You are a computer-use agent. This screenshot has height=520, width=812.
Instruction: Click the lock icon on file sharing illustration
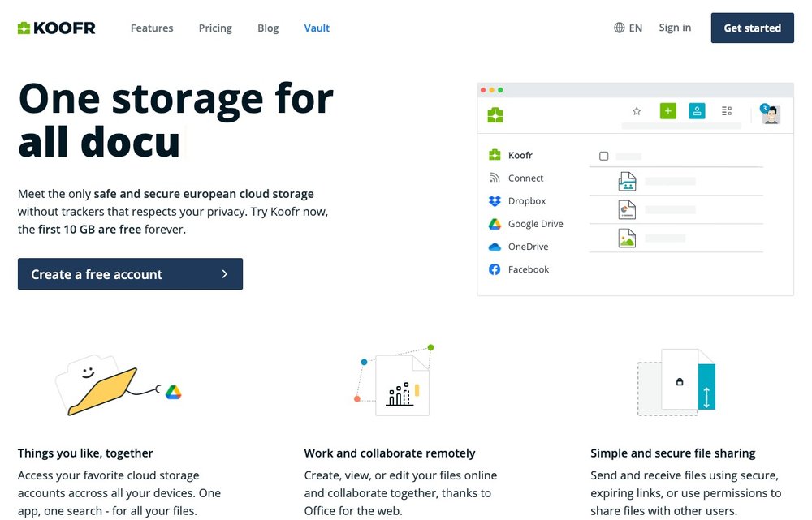[x=680, y=382]
